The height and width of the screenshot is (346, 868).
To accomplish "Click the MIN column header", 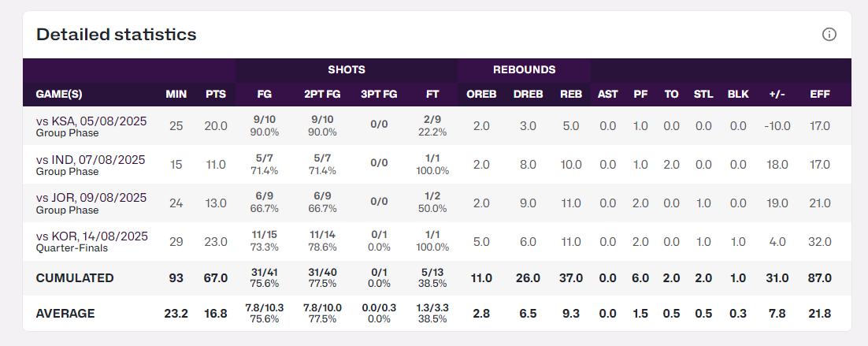I will [176, 95].
